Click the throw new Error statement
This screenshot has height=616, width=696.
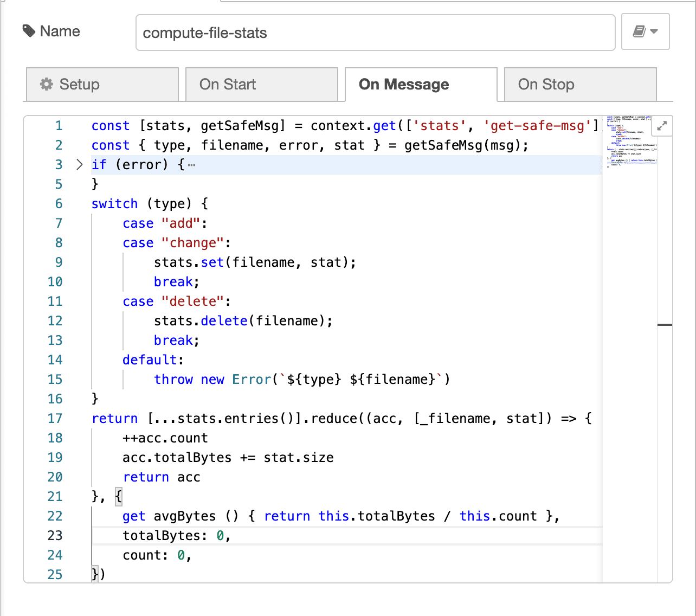coord(301,380)
